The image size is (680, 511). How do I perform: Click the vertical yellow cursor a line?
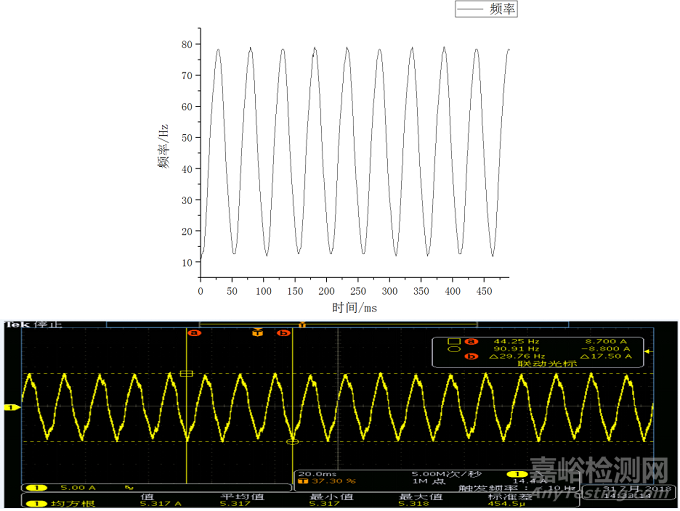tap(187, 420)
